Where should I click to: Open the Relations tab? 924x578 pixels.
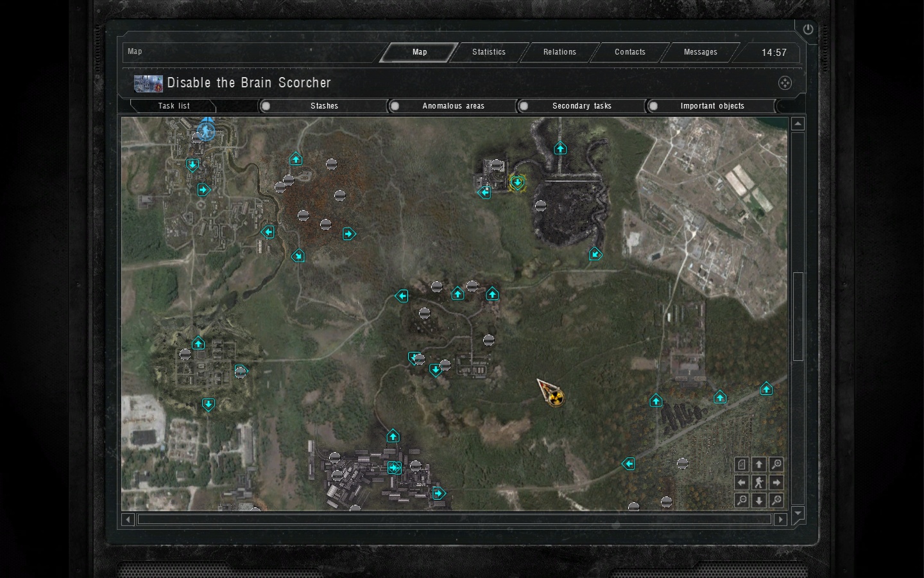(560, 52)
